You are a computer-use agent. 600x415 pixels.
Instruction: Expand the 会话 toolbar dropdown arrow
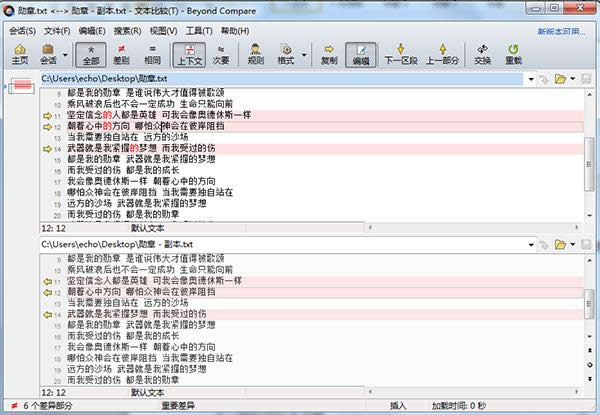point(65,55)
